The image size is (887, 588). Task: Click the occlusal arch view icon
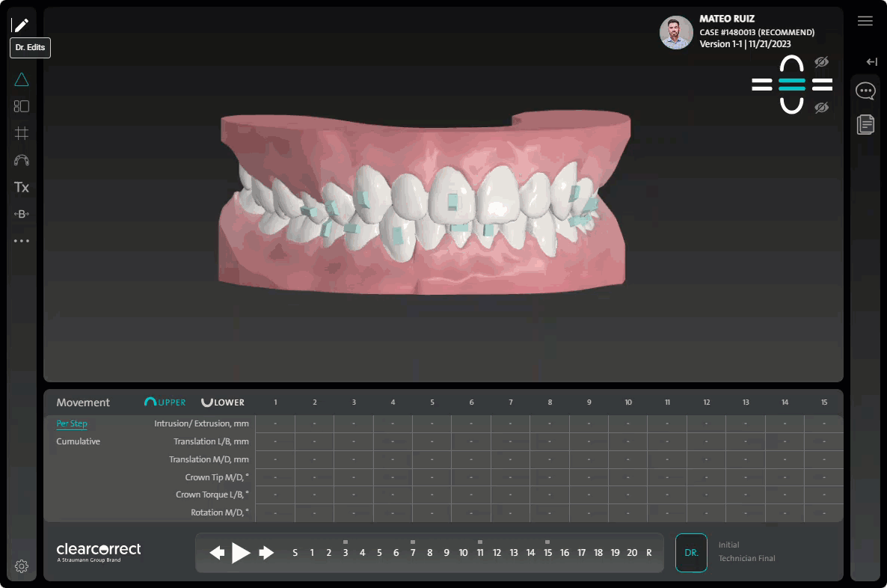coord(21,160)
